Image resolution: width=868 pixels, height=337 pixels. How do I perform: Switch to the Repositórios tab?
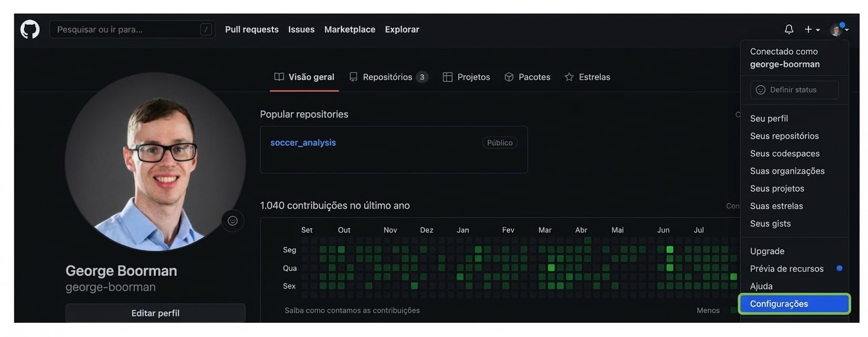[x=388, y=77]
